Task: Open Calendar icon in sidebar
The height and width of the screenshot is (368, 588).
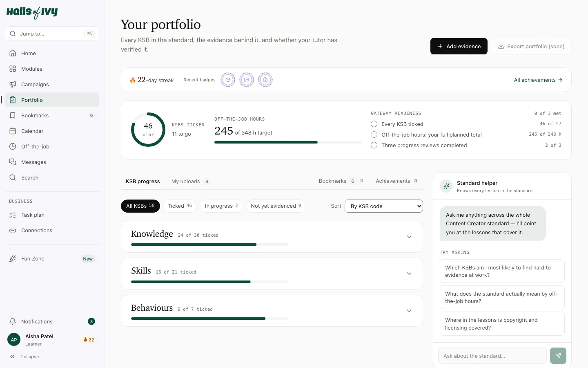Action: click(x=13, y=131)
